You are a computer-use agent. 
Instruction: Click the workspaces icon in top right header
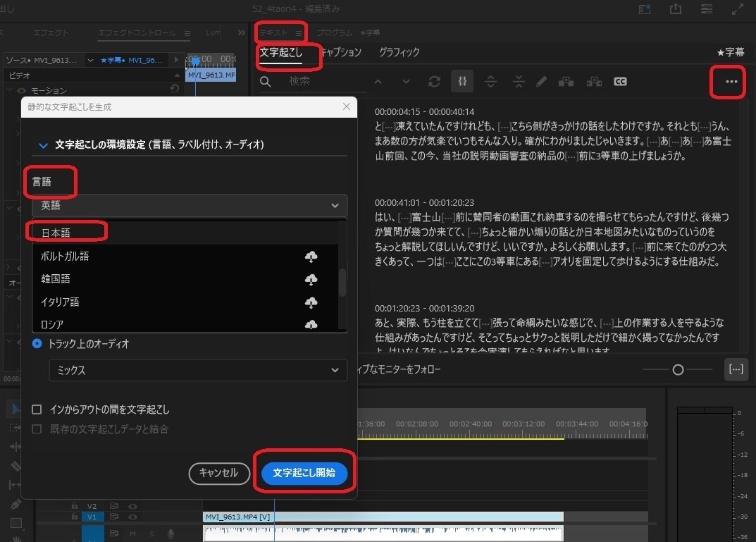(x=645, y=9)
